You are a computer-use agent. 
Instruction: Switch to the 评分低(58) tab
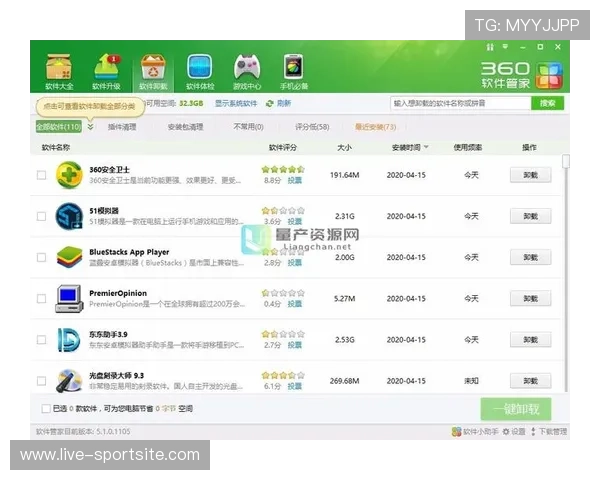(x=312, y=127)
